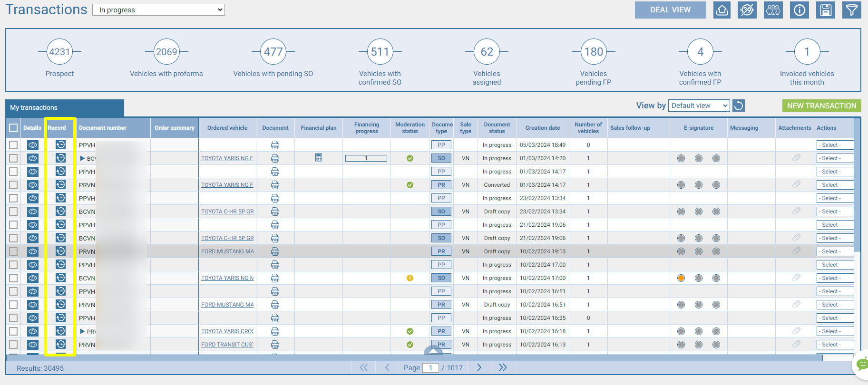
Task: Check the box for Ford Mustang 19:13 row
Action: (13, 251)
